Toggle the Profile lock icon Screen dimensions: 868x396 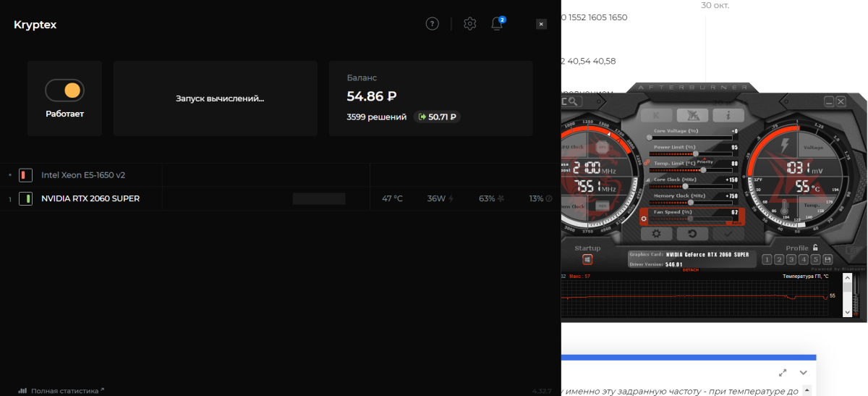tap(815, 248)
